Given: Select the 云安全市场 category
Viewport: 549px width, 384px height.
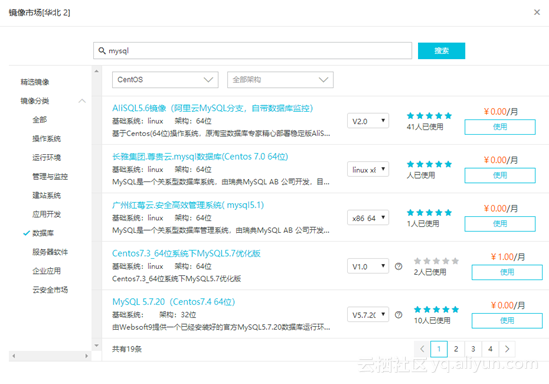Looking at the screenshot, I should click(50, 290).
